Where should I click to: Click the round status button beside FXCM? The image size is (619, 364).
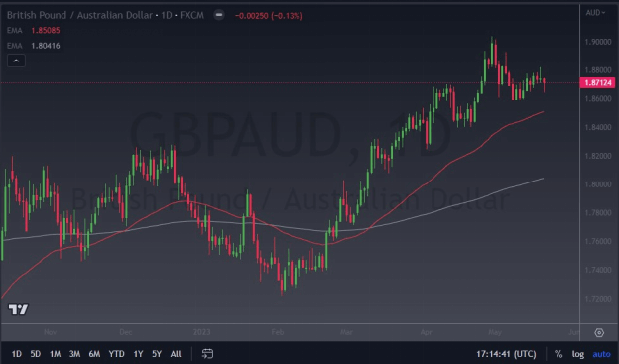219,16
